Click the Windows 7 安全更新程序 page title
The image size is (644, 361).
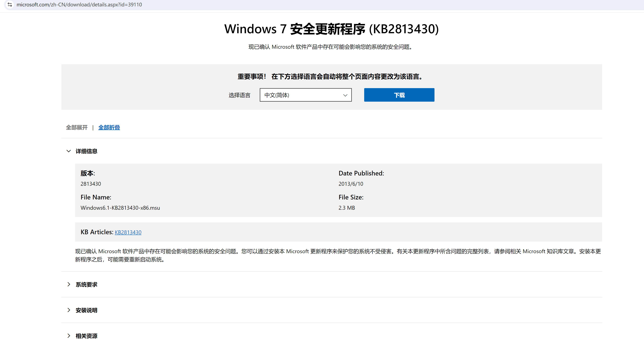tap(331, 29)
